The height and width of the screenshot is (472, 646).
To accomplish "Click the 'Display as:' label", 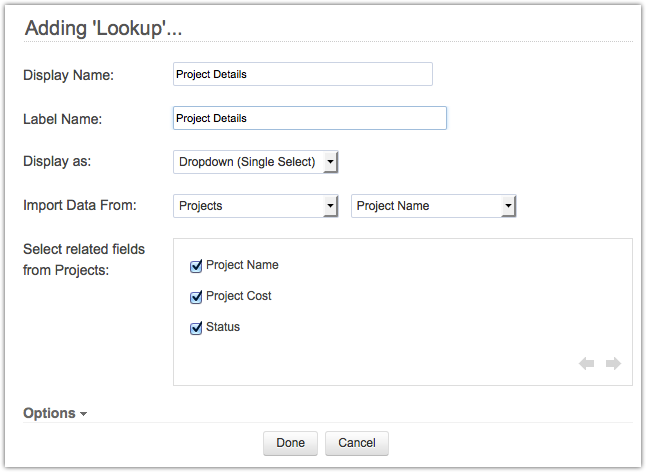I will [x=56, y=161].
